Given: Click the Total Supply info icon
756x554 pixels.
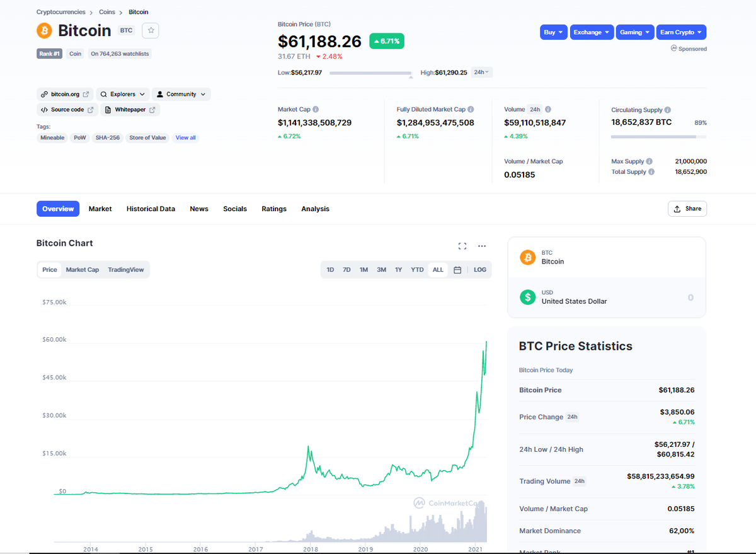Looking at the screenshot, I should (651, 171).
